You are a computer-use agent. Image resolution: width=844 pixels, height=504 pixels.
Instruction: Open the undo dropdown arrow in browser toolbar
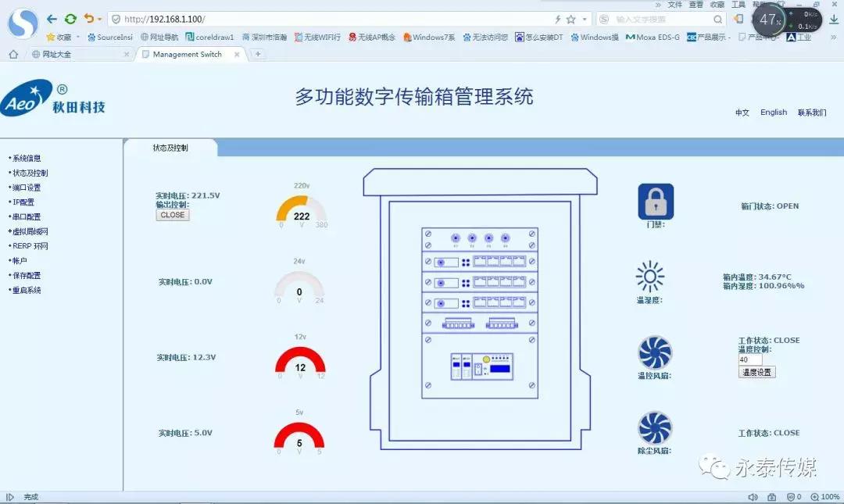click(99, 19)
